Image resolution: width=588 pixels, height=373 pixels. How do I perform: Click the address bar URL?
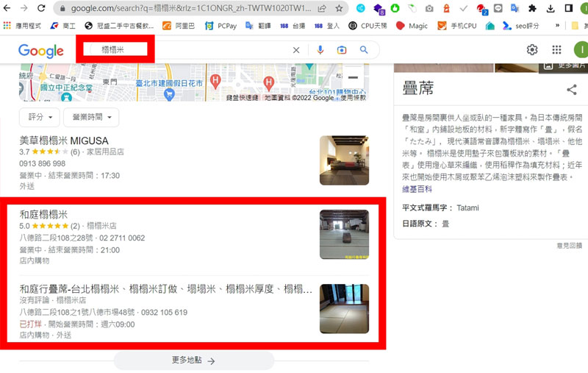click(x=191, y=8)
